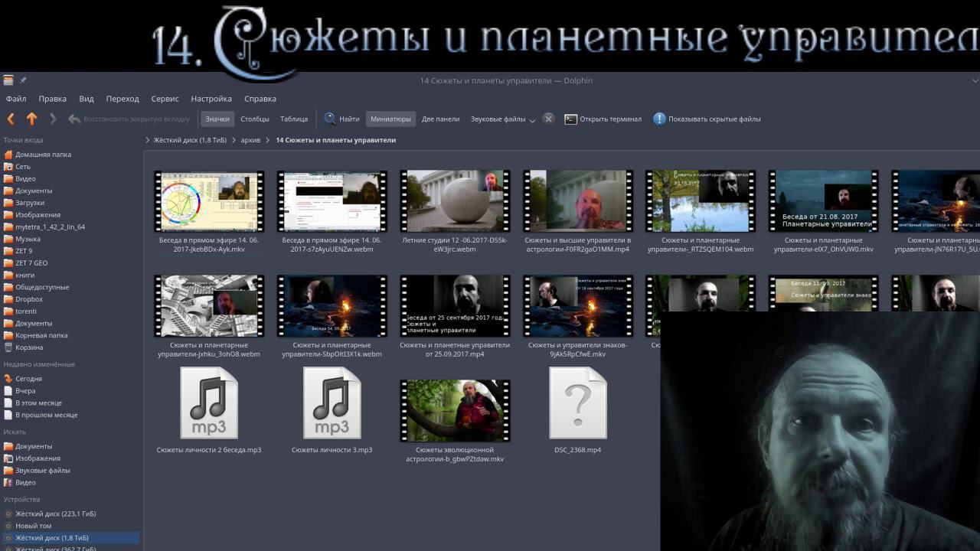Toggle Показывать скрытые файлы

[x=707, y=119]
